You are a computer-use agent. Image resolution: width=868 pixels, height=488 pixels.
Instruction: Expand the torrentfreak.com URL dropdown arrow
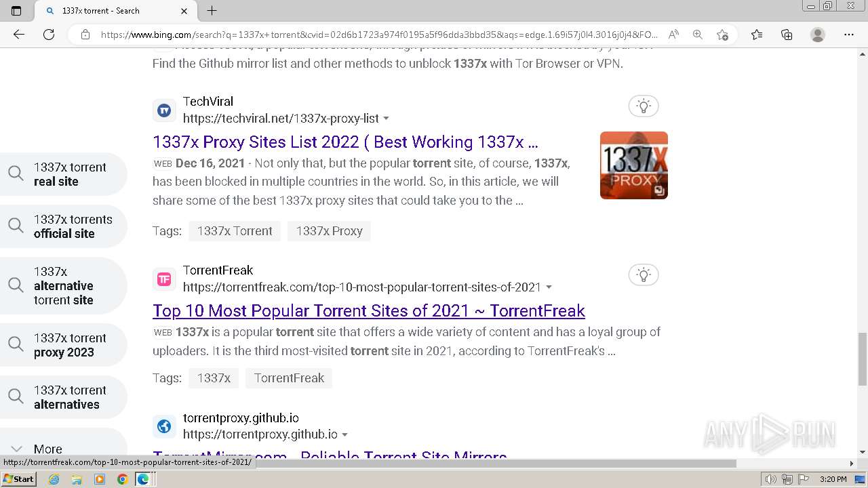[x=549, y=287]
